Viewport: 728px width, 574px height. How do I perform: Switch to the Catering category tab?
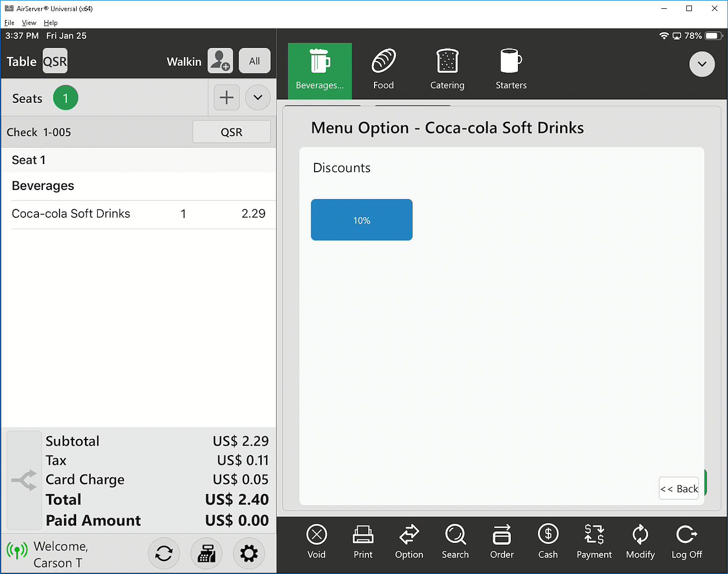(447, 71)
